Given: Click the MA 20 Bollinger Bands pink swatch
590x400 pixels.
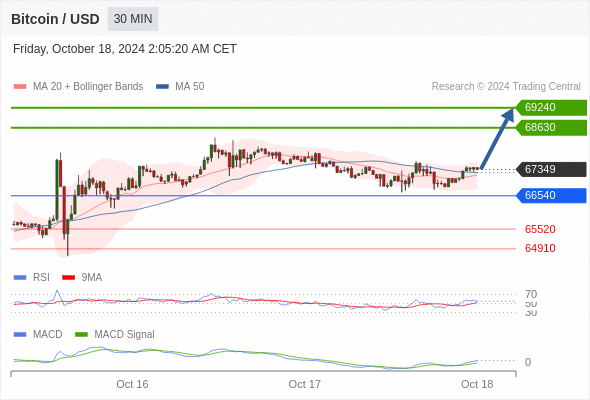Looking at the screenshot, I should click(x=20, y=87).
